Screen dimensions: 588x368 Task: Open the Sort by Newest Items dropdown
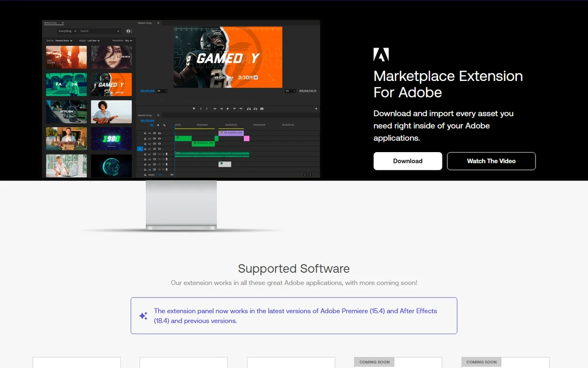(64, 41)
